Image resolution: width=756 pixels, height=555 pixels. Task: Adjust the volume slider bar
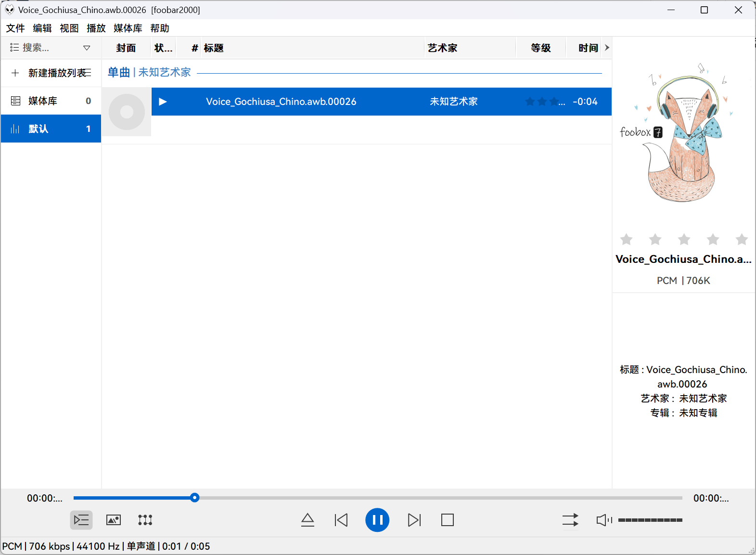point(650,520)
